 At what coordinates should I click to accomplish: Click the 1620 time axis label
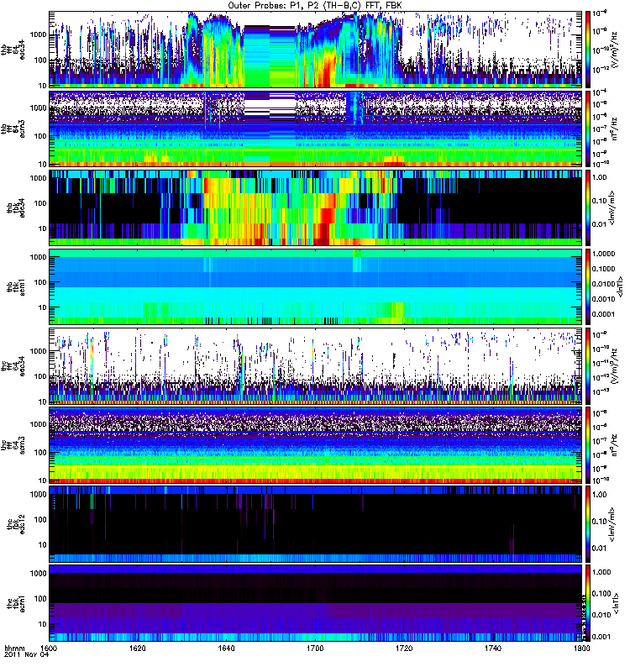tap(137, 648)
